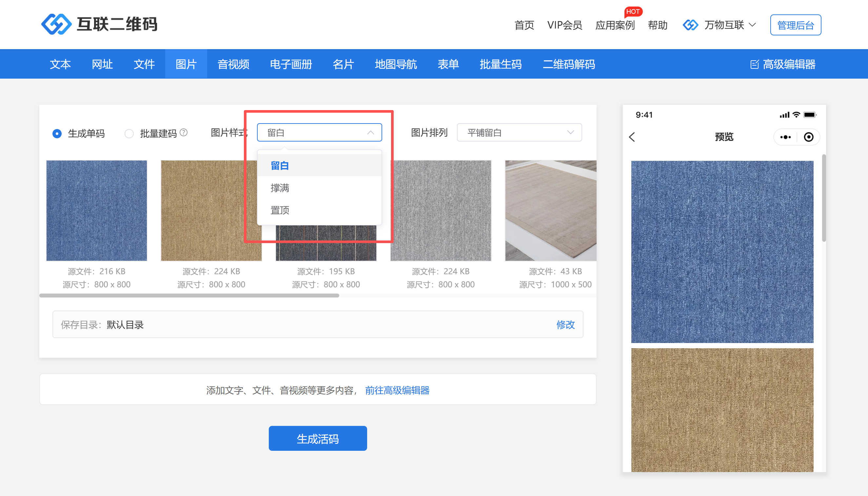Click the 生成活码 button
868x496 pixels.
tap(318, 438)
